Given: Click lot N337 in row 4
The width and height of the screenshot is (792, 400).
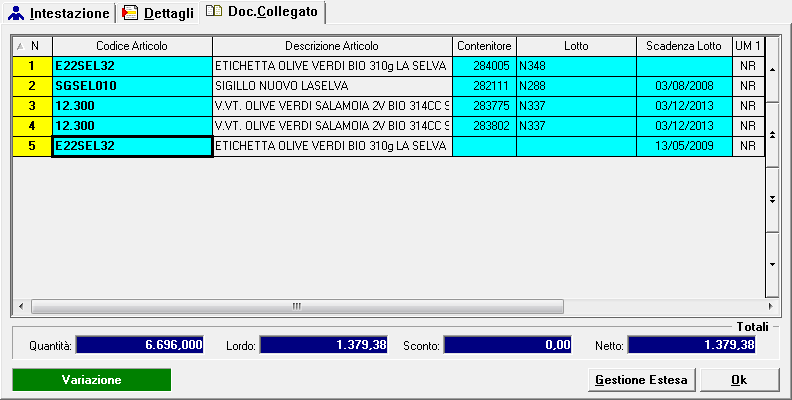Looking at the screenshot, I should click(576, 126).
